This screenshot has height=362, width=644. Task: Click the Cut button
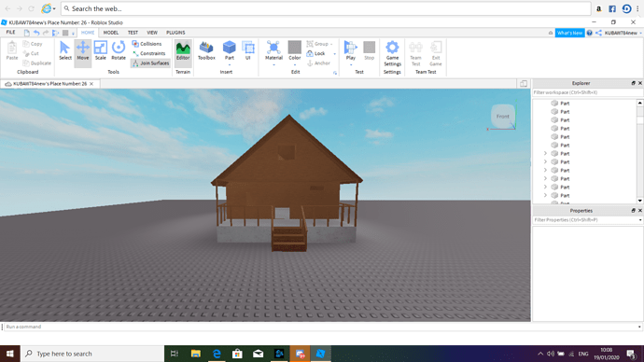(x=31, y=53)
